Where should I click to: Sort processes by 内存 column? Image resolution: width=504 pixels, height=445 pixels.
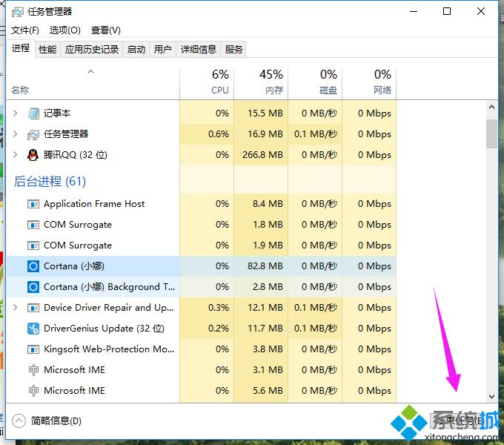point(261,83)
